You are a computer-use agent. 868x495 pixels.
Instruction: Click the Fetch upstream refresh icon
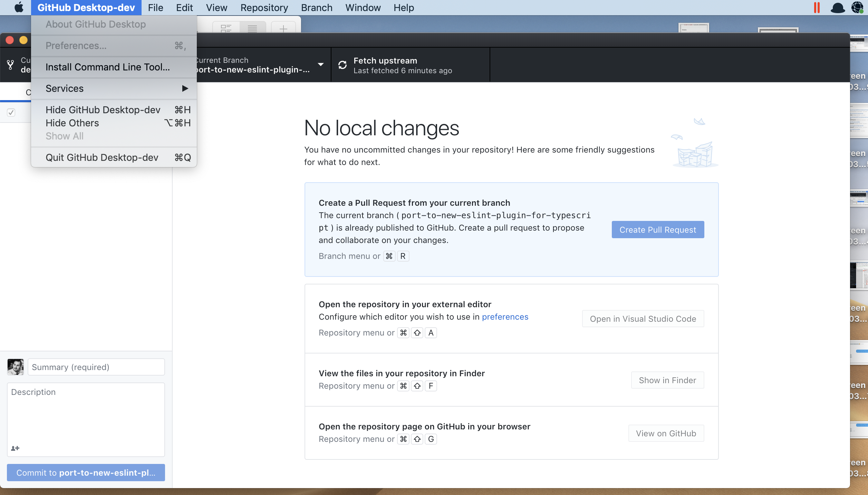(342, 65)
